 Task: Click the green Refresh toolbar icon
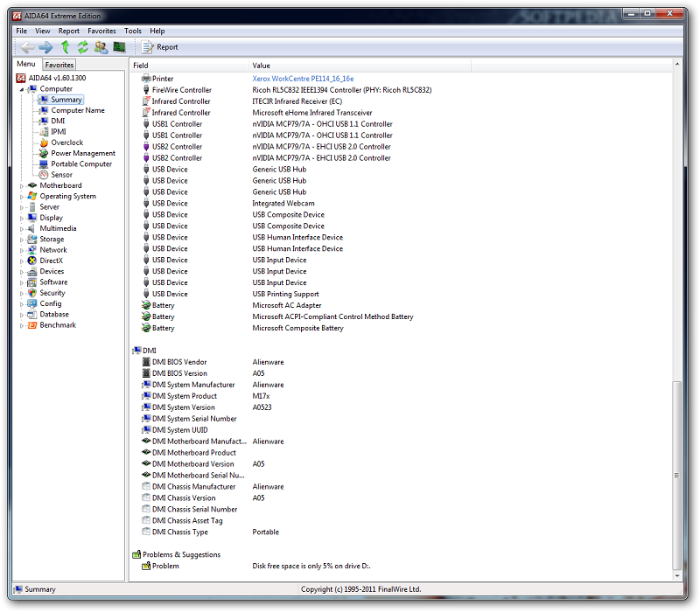83,47
